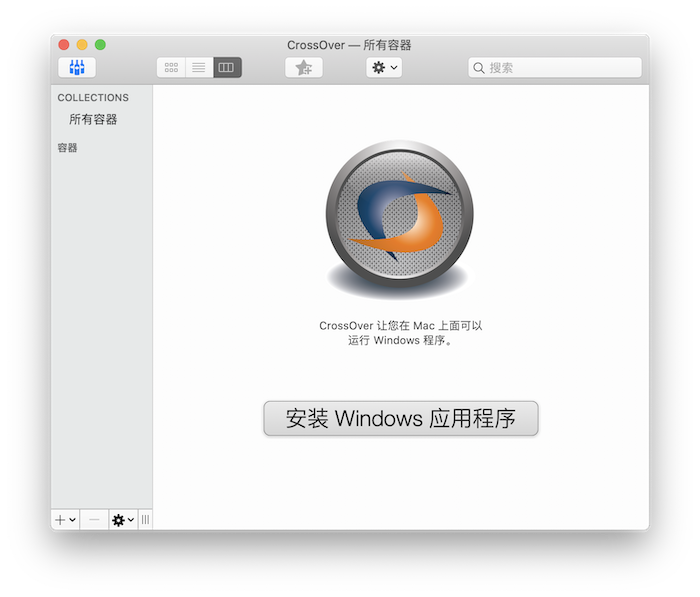Click the bottles icon in the toolbar
The height and width of the screenshot is (597, 700).
[x=77, y=68]
